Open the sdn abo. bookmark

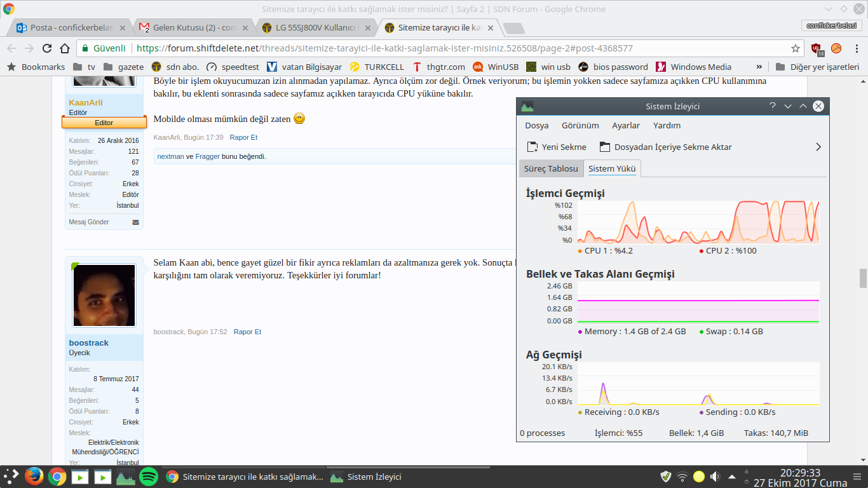[x=175, y=67]
